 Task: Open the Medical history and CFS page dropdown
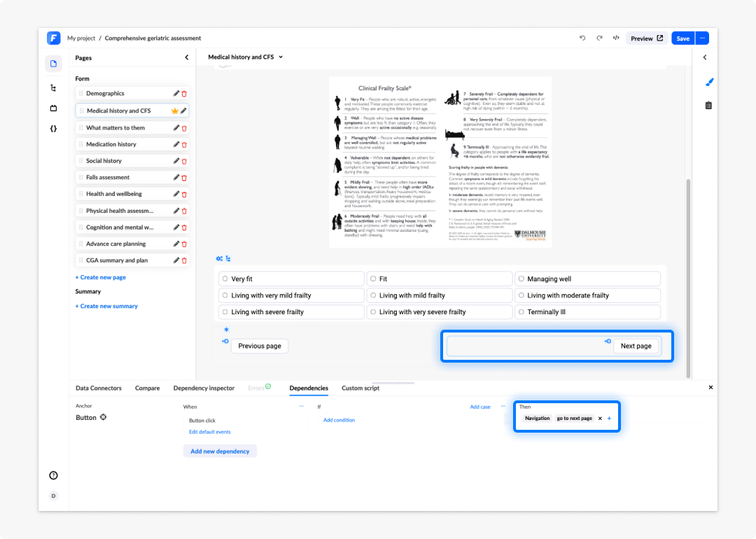[246, 57]
